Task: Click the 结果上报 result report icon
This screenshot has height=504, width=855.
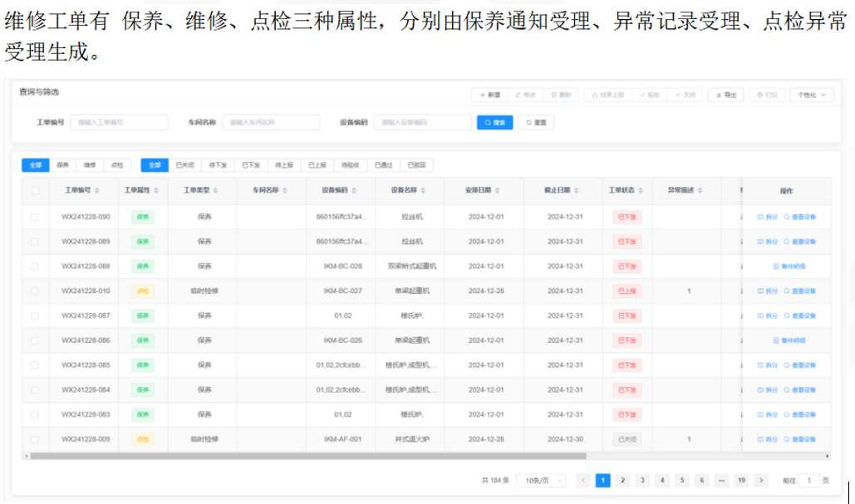Action: [607, 94]
